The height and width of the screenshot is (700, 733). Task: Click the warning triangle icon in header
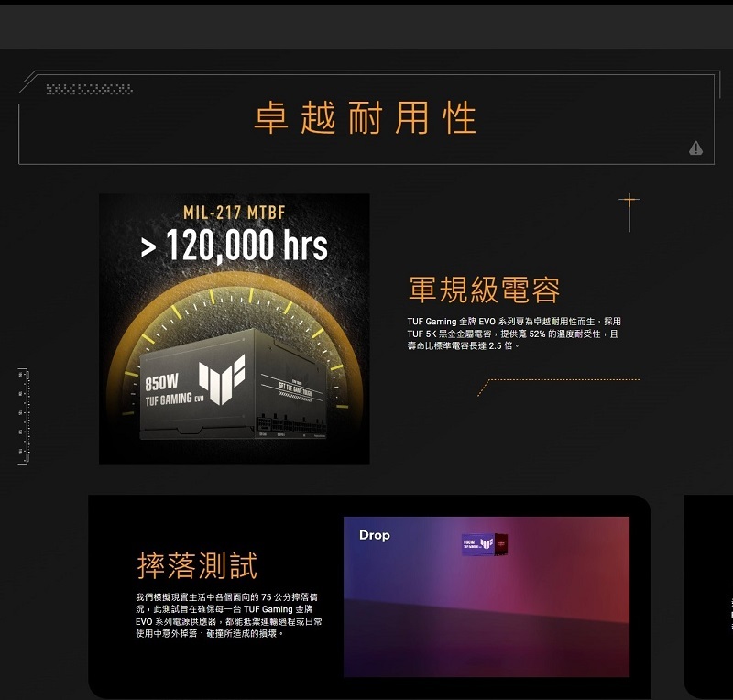coord(695,148)
